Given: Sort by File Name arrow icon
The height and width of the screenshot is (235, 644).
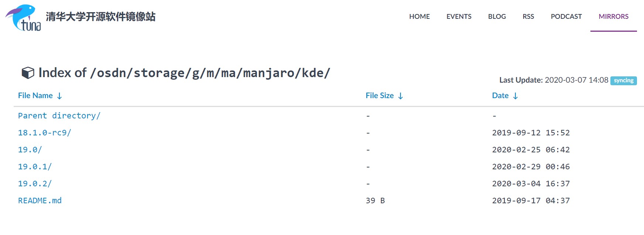Looking at the screenshot, I should point(59,96).
